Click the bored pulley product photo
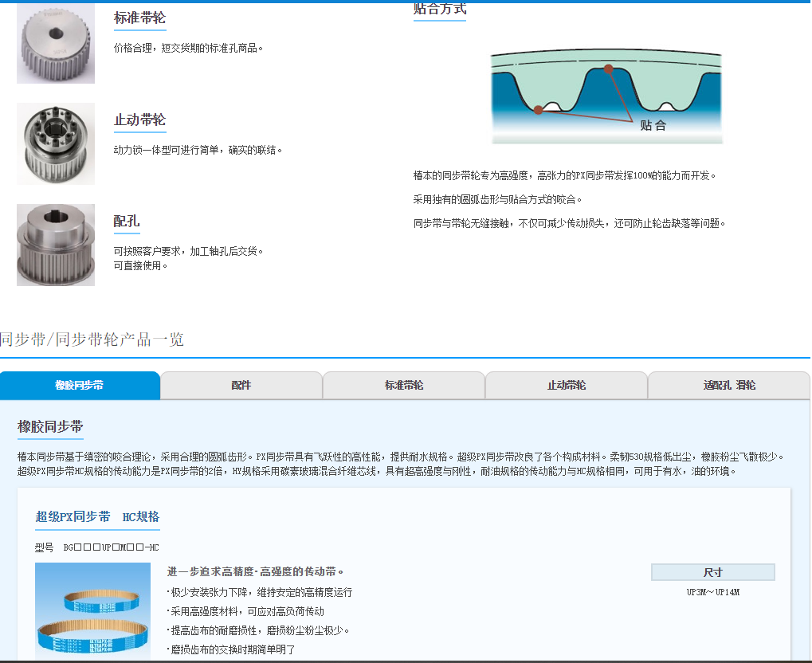812x663 pixels. 56,245
